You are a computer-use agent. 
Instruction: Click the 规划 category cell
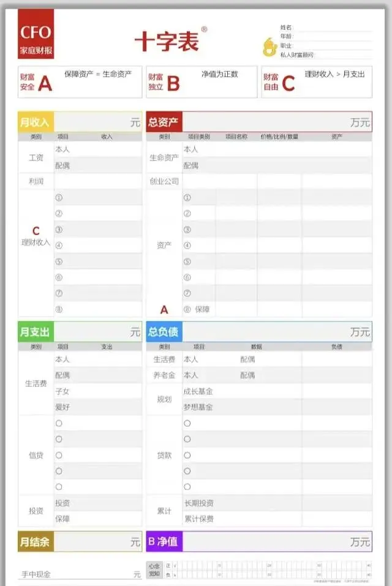164,399
